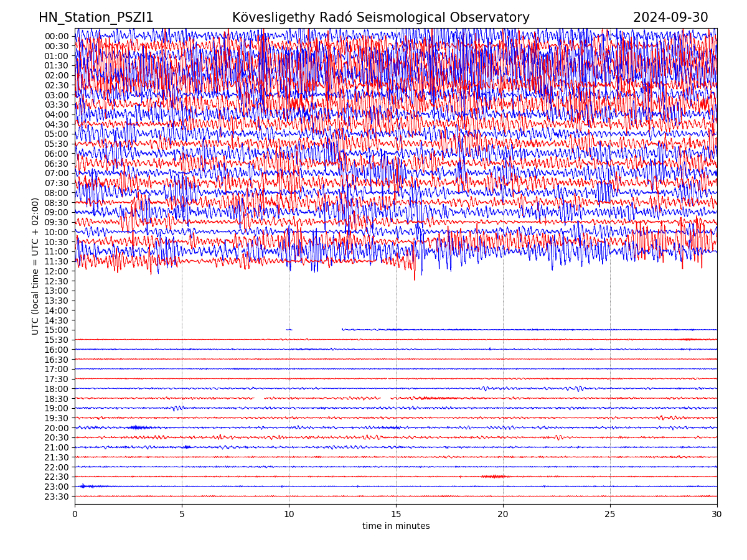Click the 15 tick on the minutes axis
The height and width of the screenshot is (560, 747).
(396, 514)
